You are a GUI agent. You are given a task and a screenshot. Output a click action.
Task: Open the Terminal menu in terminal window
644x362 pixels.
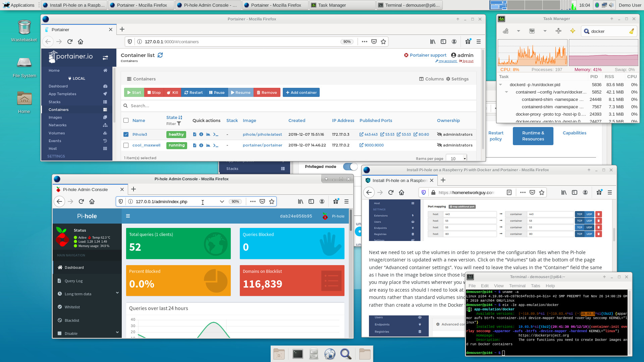pyautogui.click(x=517, y=286)
